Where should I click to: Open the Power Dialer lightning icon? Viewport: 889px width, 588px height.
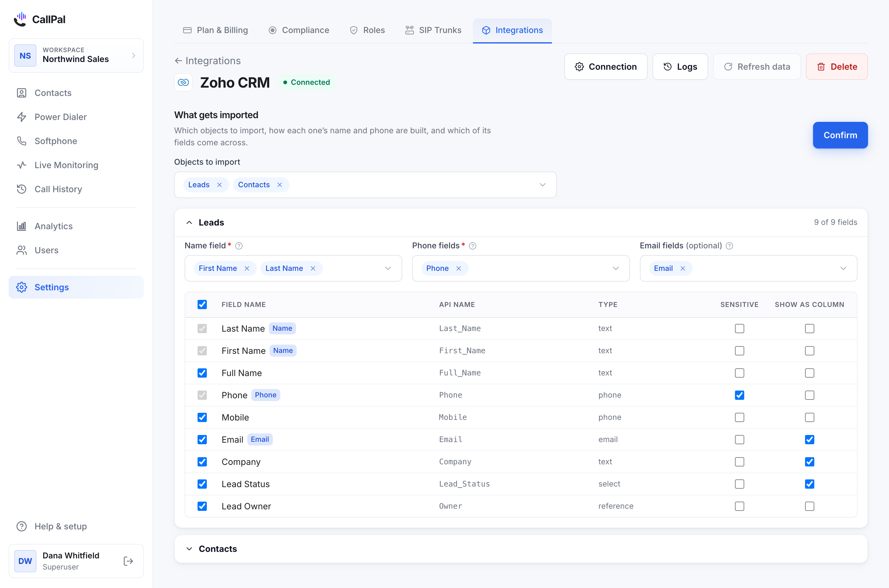point(22,117)
